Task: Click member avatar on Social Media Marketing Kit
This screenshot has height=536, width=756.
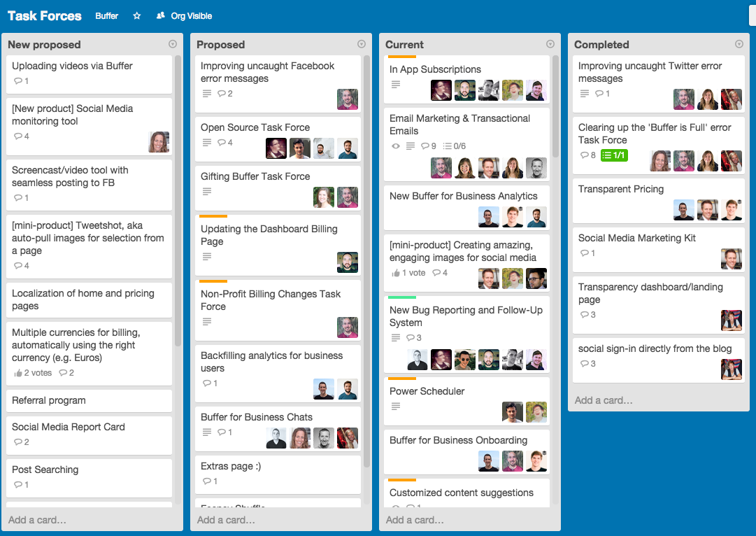Action: click(732, 259)
